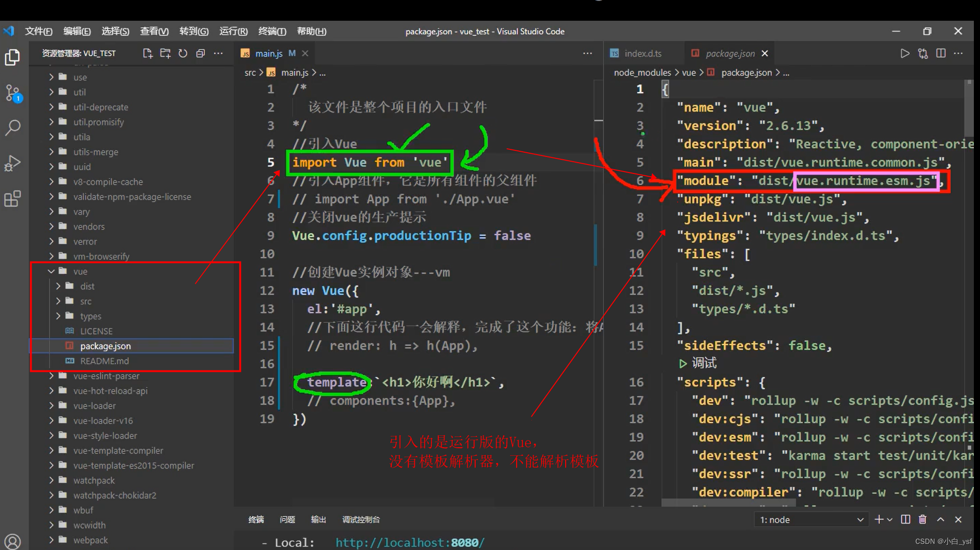The image size is (980, 550).
Task: Select package.json in the vue folder
Action: click(x=132, y=346)
